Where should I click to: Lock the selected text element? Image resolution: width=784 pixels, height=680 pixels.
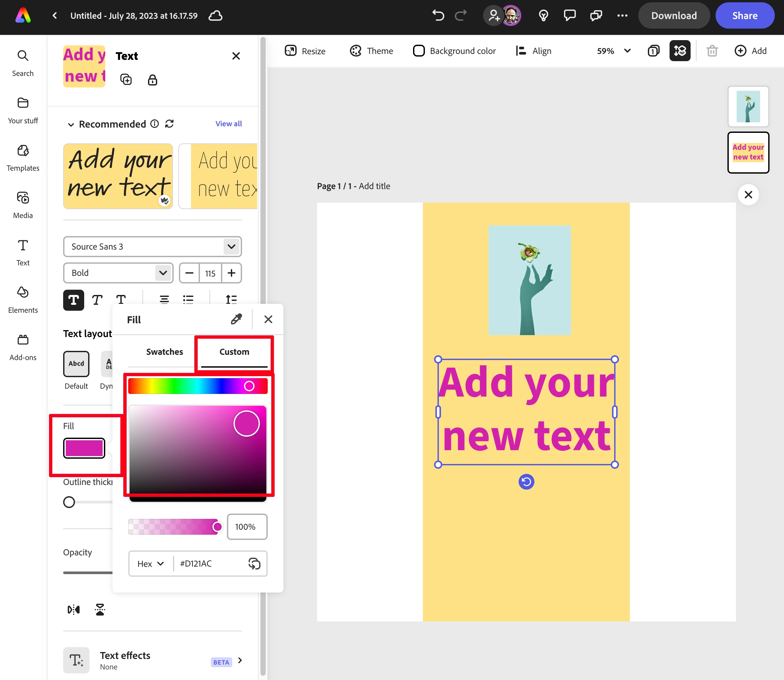[x=152, y=80]
